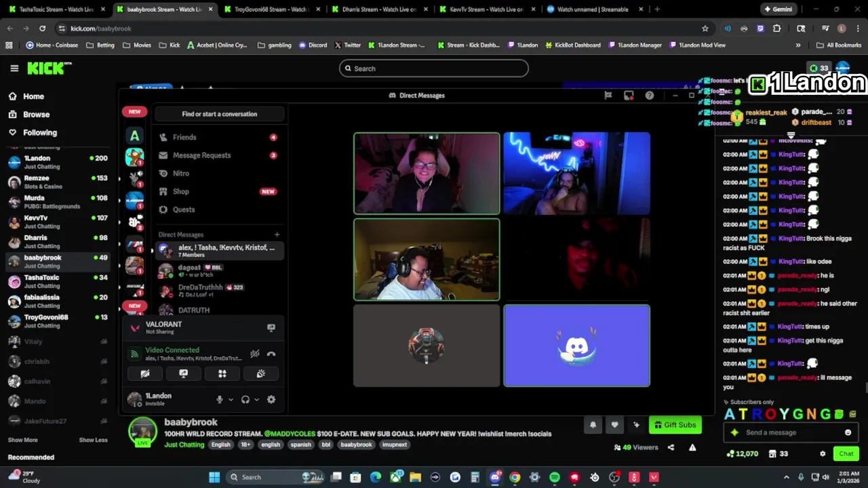868x488 pixels.
Task: Click Show Less in the sidebar
Action: (93, 440)
